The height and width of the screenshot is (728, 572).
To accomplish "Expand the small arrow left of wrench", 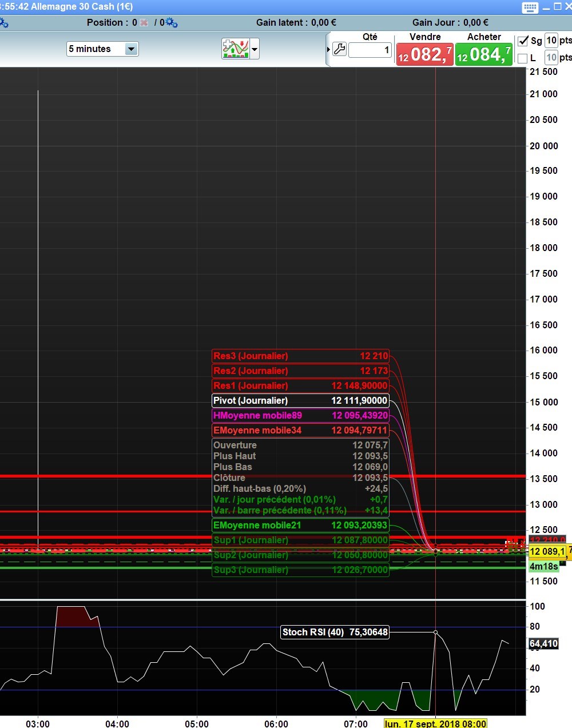I will tap(328, 50).
